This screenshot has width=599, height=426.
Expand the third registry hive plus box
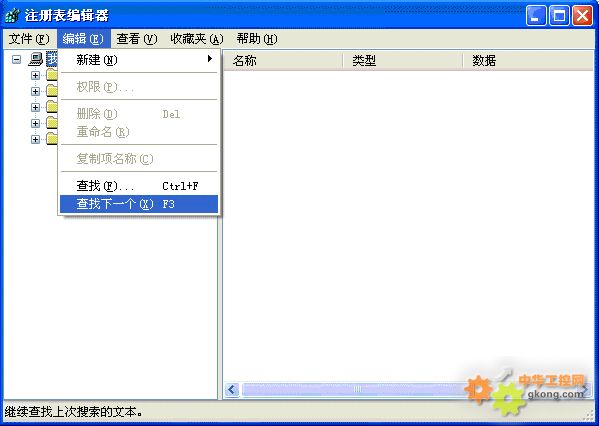click(x=35, y=107)
